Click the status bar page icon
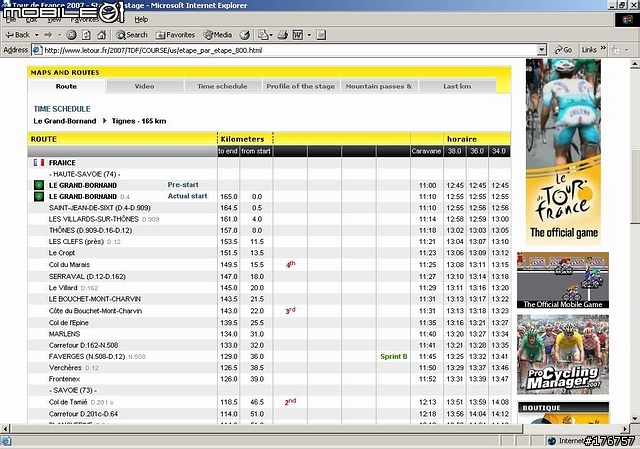640x449 pixels. (6, 441)
